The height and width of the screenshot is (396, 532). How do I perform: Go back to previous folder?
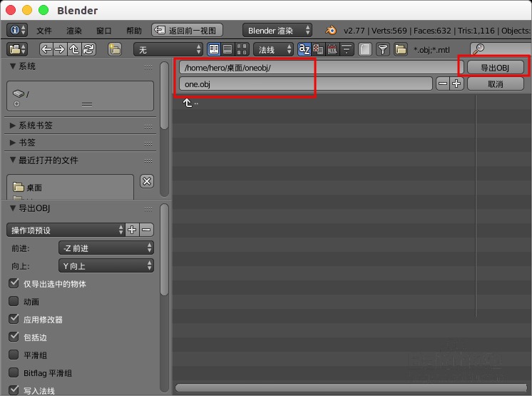[46, 49]
